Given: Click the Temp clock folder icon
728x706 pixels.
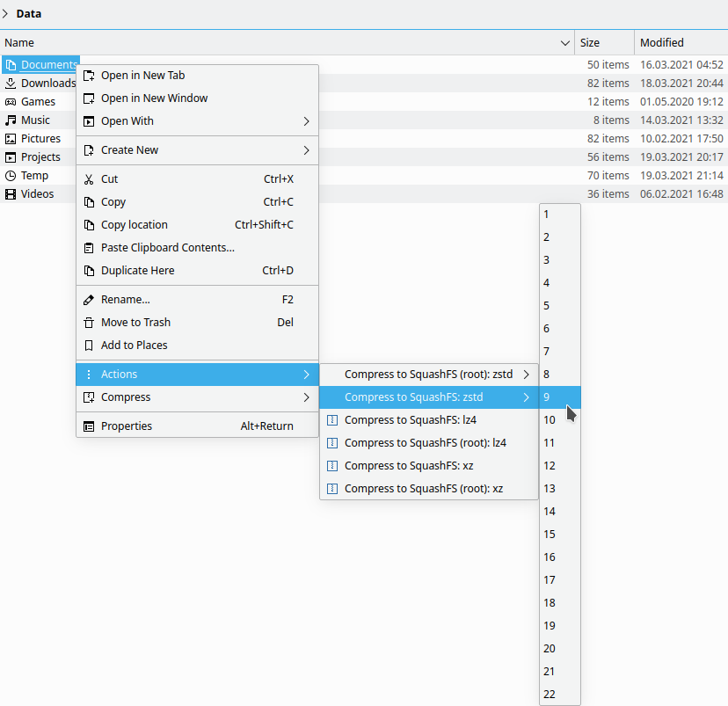Looking at the screenshot, I should [x=11, y=176].
